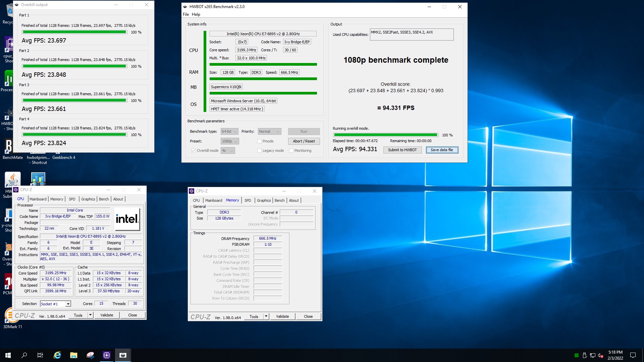Open the network tray icon

coord(593,355)
